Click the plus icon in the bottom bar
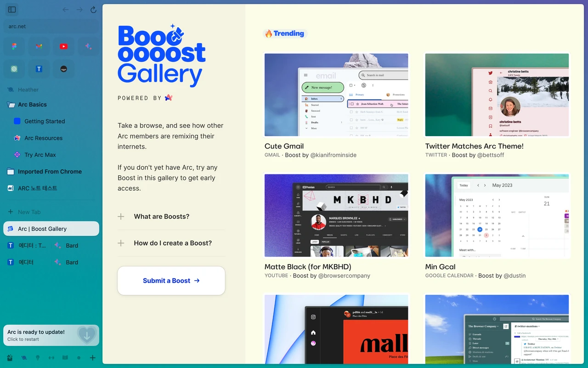588x368 pixels. point(92,358)
